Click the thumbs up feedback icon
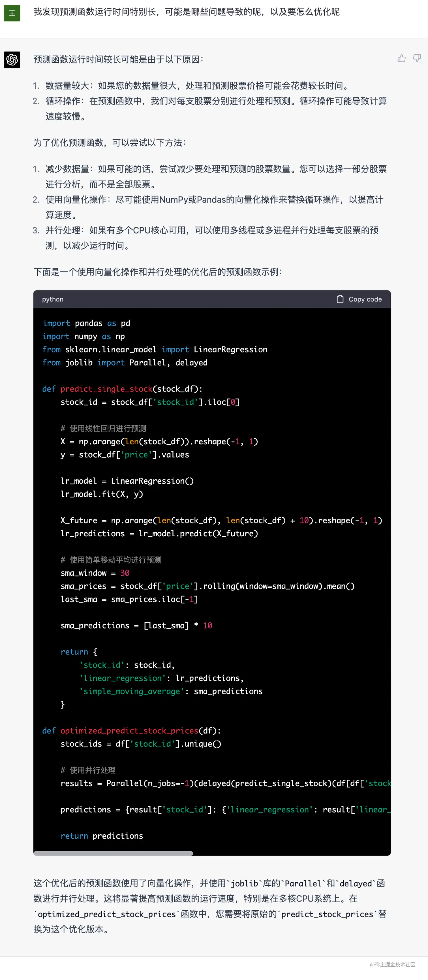The image size is (428, 980). [401, 58]
